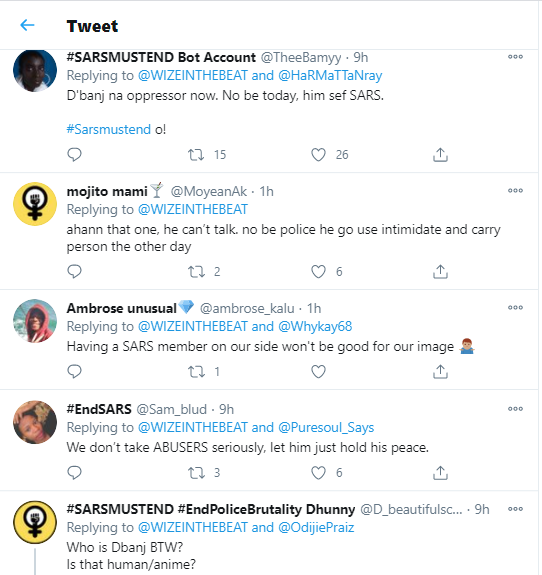Retweet Sam_blud's tweet with 3 retweets
This screenshot has height=575, width=542.
point(196,473)
